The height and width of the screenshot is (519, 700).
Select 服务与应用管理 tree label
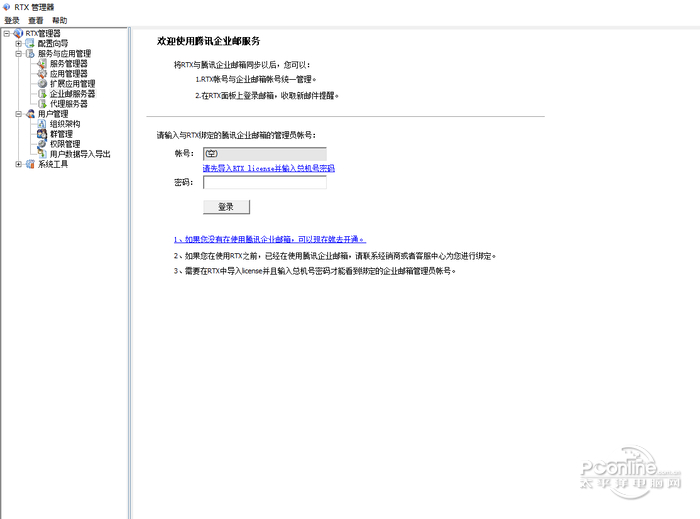click(64, 54)
